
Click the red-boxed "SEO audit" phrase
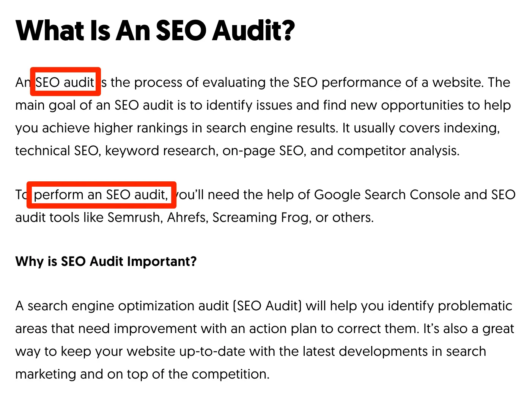point(65,82)
